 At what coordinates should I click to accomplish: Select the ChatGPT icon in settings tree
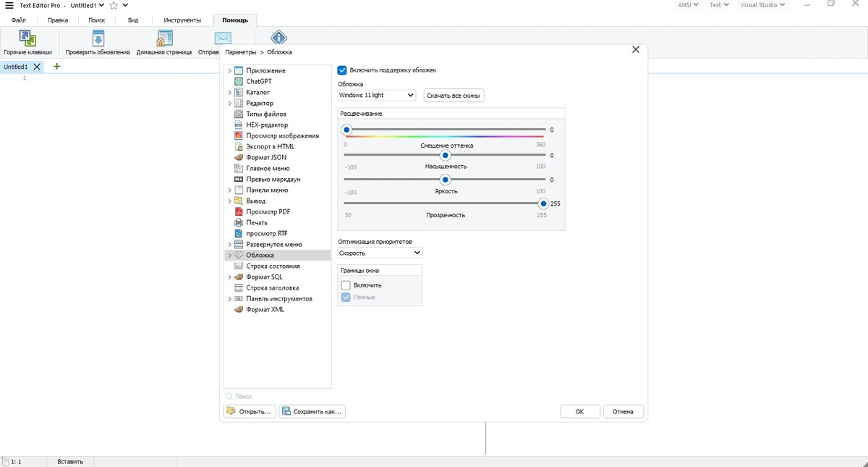pyautogui.click(x=239, y=81)
